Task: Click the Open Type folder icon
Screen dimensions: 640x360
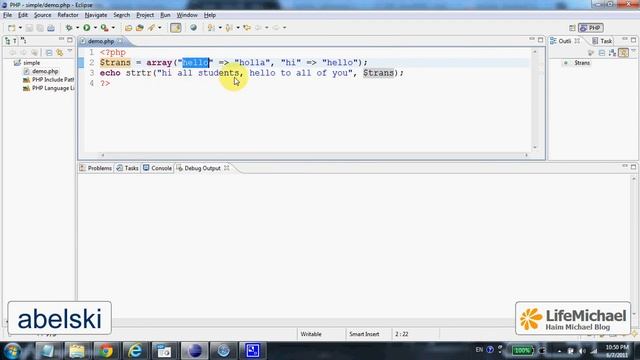Action: coord(129,28)
